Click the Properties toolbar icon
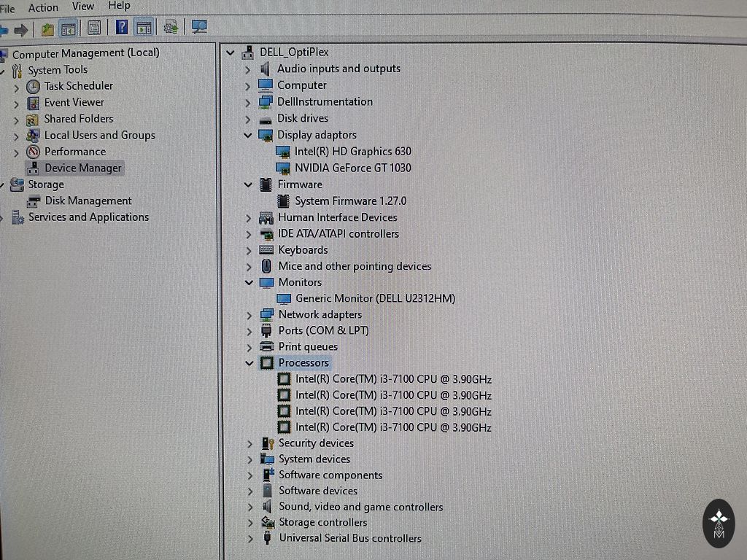 point(94,28)
